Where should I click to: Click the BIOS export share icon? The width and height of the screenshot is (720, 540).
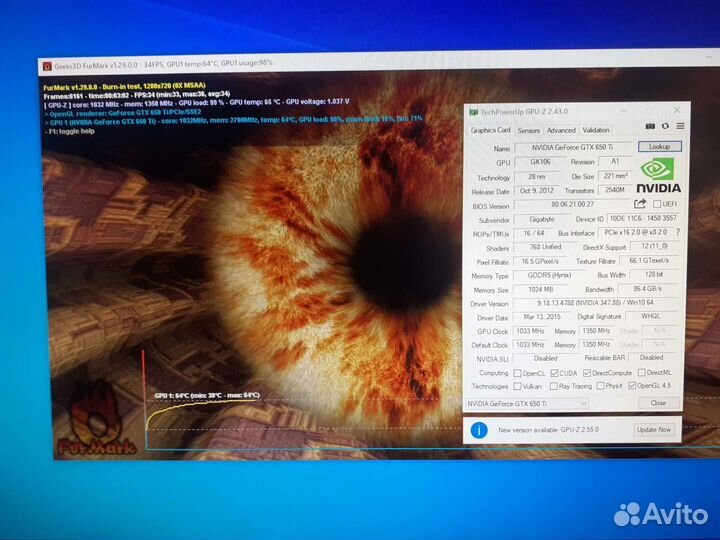point(640,203)
